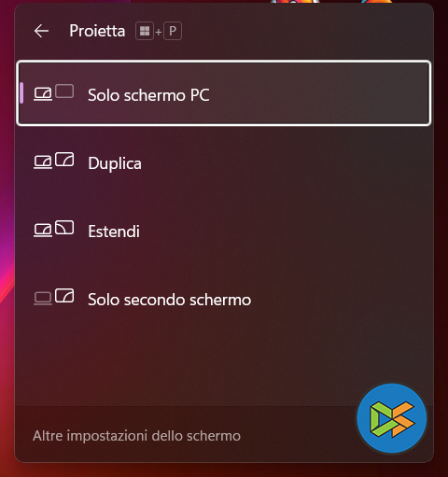448x477 pixels.
Task: Click the laptop icon beside Duplica
Action: tap(43, 162)
